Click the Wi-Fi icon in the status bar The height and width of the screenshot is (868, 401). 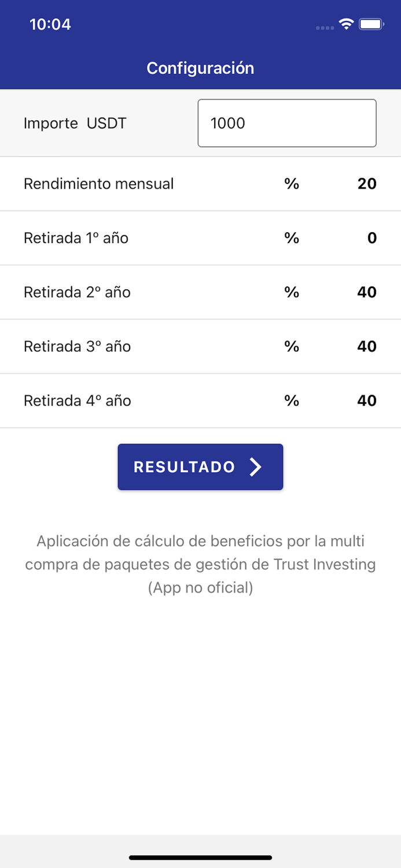point(346,24)
